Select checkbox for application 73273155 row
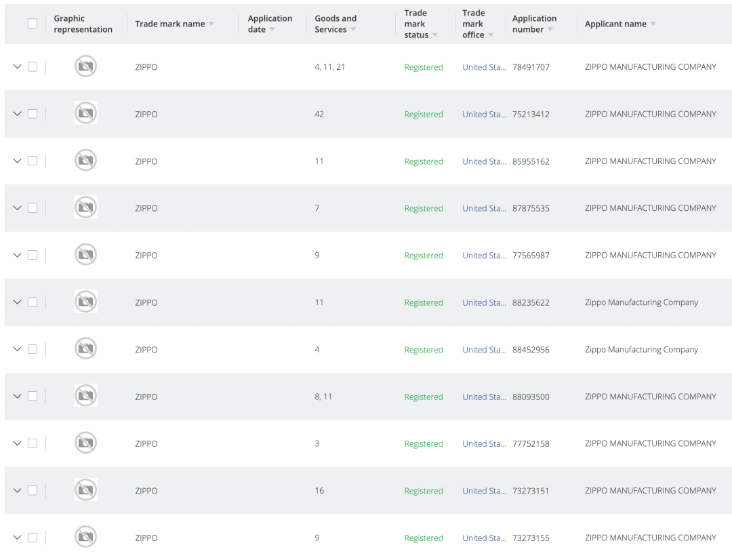Image resolution: width=732 pixels, height=560 pixels. [x=33, y=538]
